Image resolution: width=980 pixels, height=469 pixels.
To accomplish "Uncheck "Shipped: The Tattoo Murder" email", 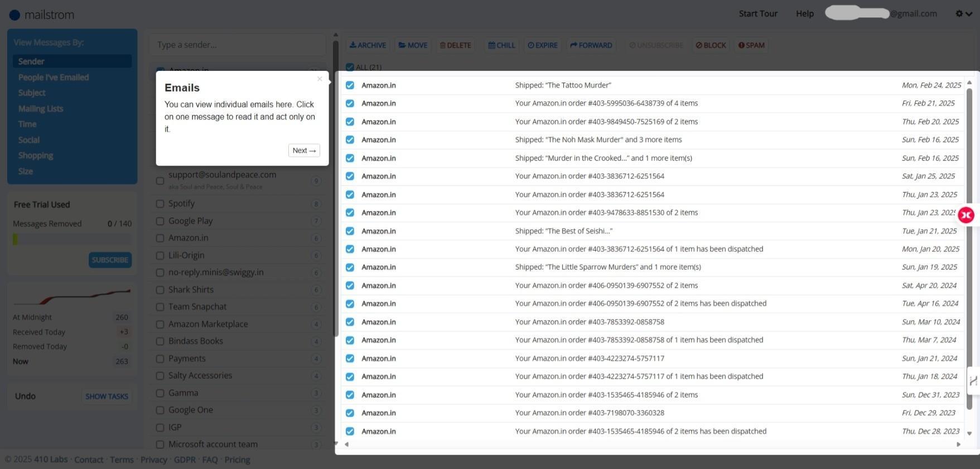I will click(350, 85).
